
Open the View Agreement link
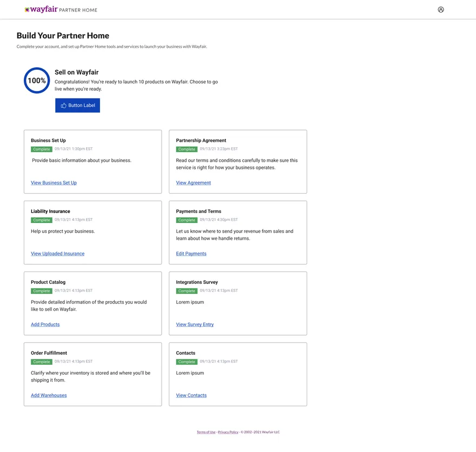[x=194, y=182]
